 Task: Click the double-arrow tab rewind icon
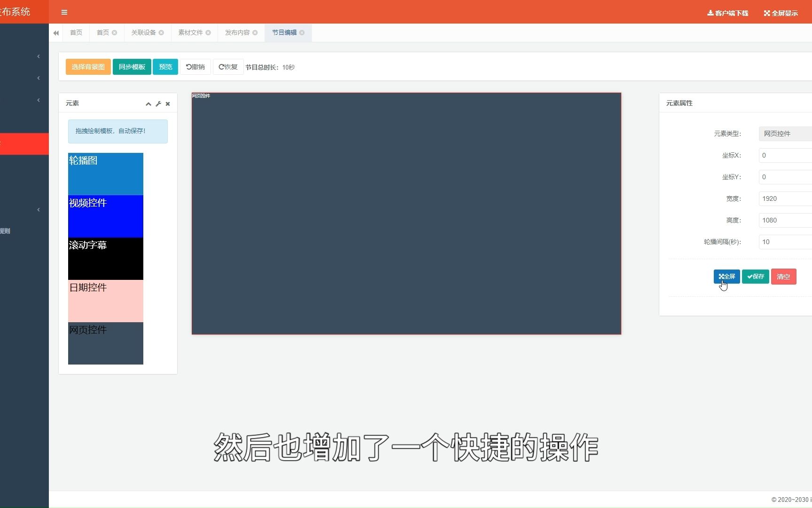(x=55, y=32)
